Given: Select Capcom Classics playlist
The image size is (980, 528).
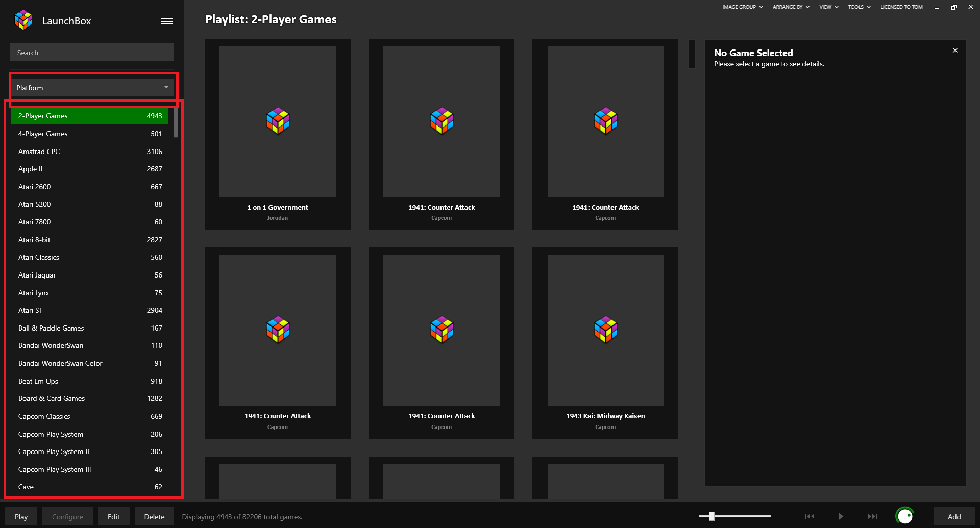Looking at the screenshot, I should click(x=89, y=416).
